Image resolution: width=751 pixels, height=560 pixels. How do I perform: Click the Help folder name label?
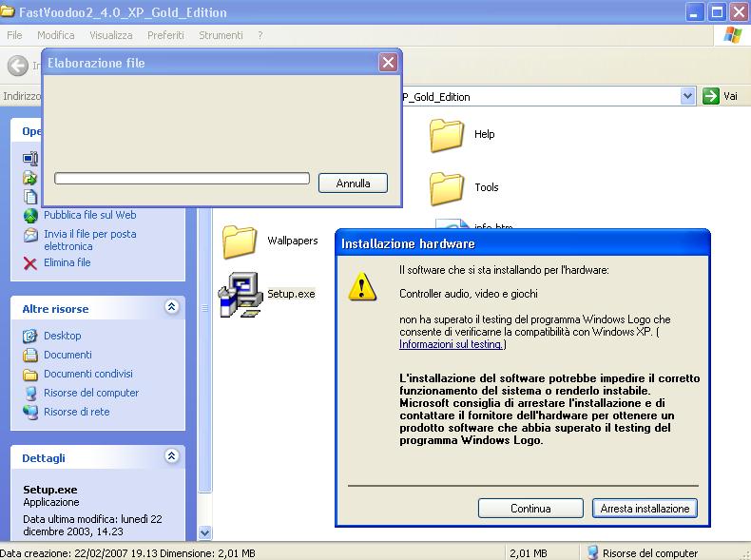tap(484, 134)
